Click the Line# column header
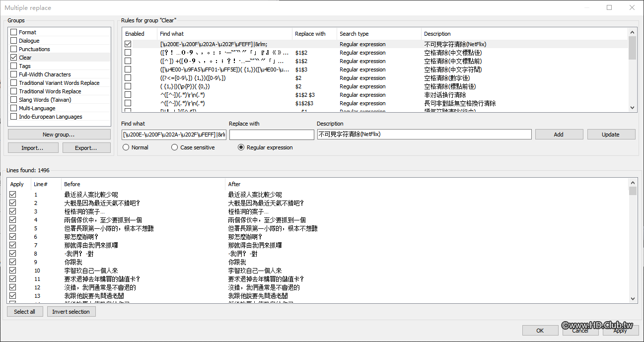The image size is (644, 342). click(46, 184)
